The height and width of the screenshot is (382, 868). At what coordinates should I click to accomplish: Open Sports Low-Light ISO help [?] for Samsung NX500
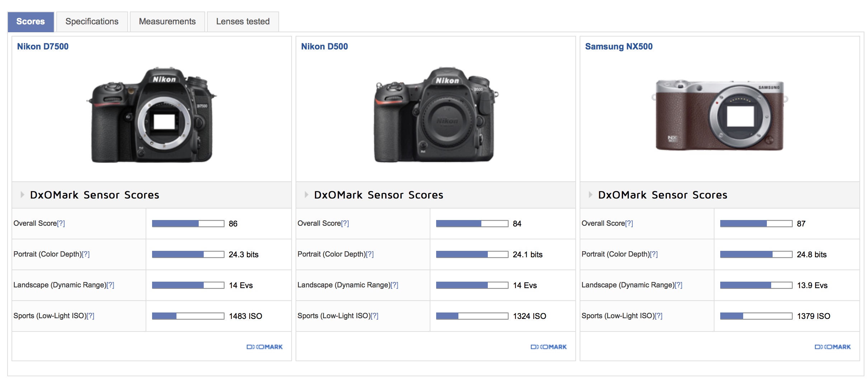659,316
